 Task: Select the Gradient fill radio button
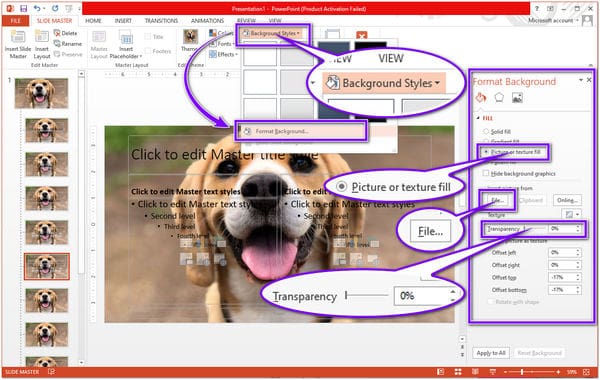pyautogui.click(x=486, y=142)
